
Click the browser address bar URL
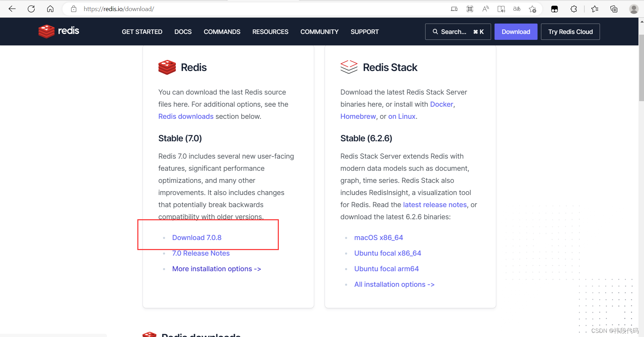pyautogui.click(x=119, y=9)
